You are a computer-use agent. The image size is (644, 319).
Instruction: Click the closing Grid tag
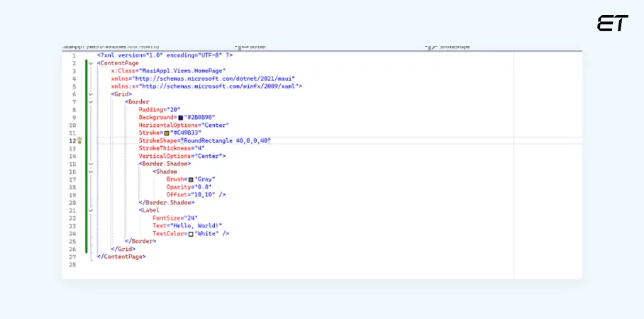tap(123, 250)
